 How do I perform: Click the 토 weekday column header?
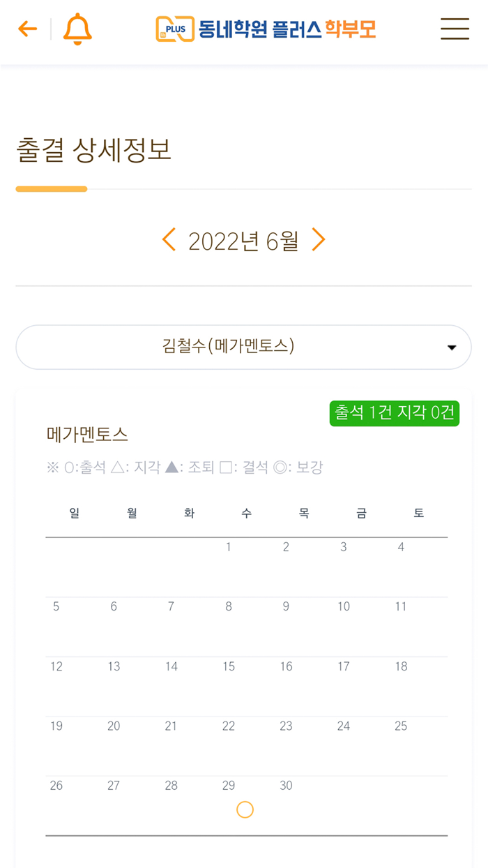click(417, 513)
